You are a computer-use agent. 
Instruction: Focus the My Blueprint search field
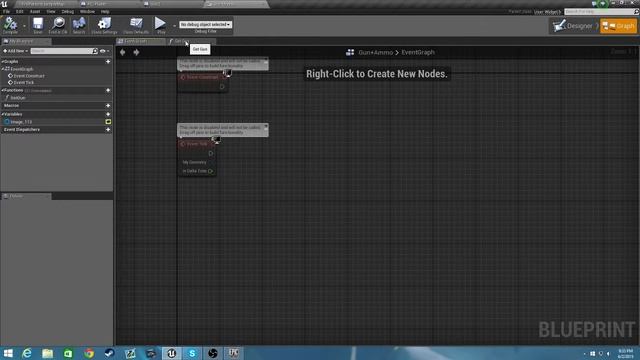pos(64,51)
